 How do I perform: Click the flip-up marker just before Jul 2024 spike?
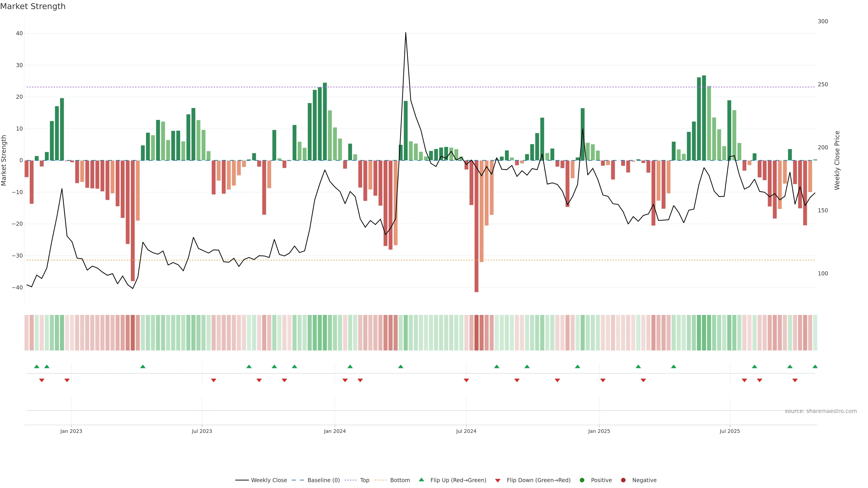[401, 366]
